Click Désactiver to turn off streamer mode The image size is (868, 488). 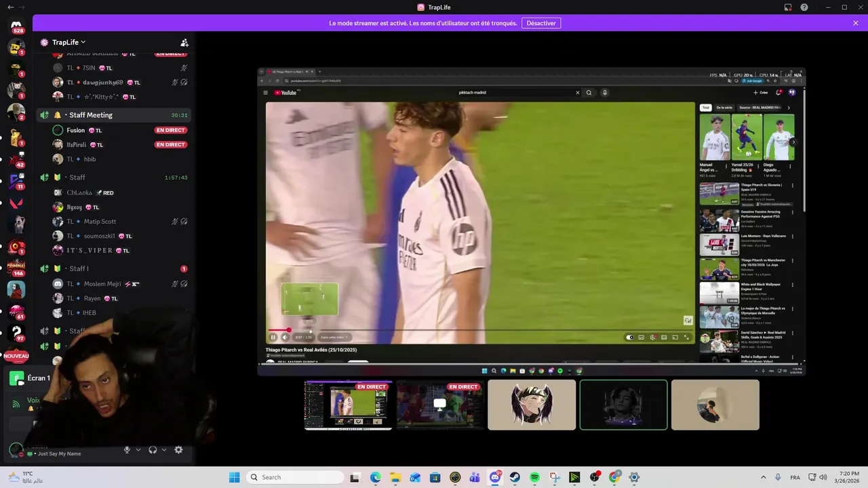(x=541, y=23)
